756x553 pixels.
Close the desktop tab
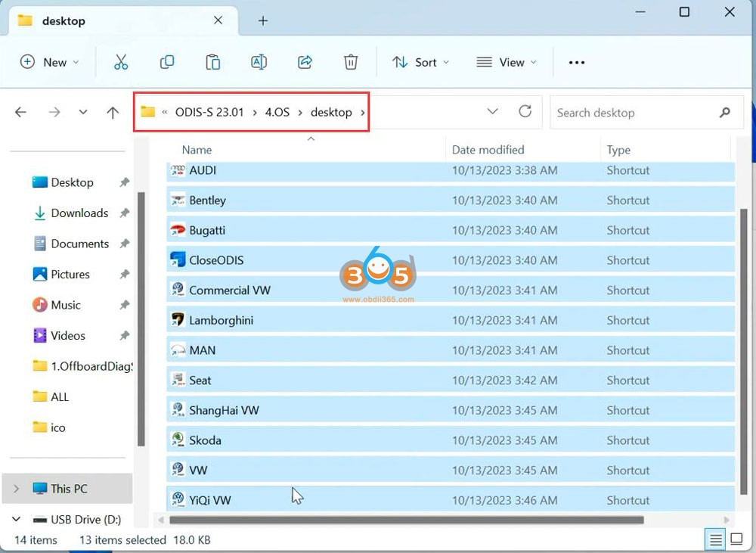[x=218, y=20]
